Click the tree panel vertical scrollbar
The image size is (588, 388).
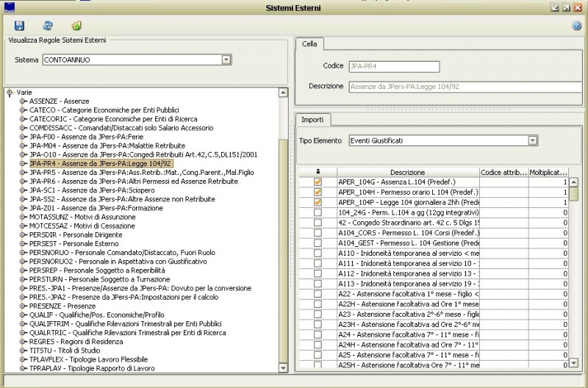click(283, 250)
